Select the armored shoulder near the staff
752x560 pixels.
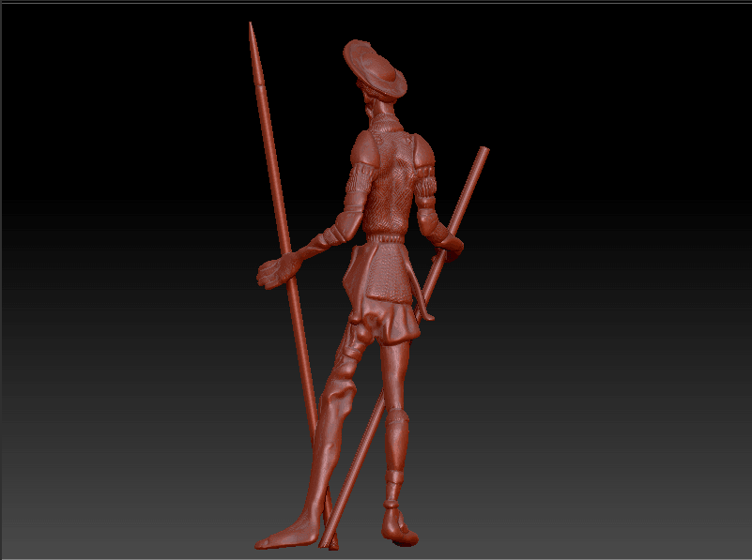tap(423, 151)
